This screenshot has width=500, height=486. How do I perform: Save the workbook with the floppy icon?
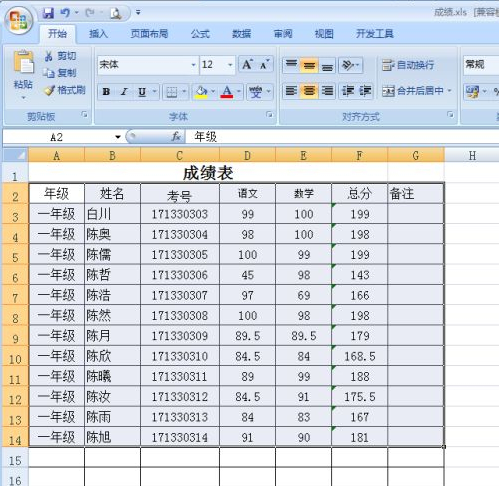point(49,13)
